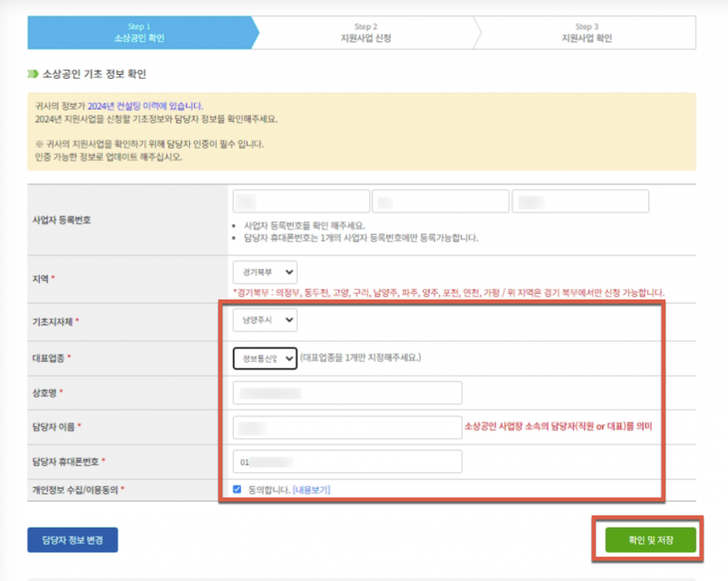Go to Step 2 지원사업 신청 tab

click(366, 33)
